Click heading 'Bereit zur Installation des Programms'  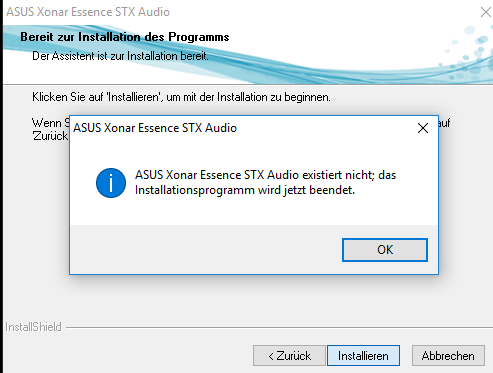point(125,37)
